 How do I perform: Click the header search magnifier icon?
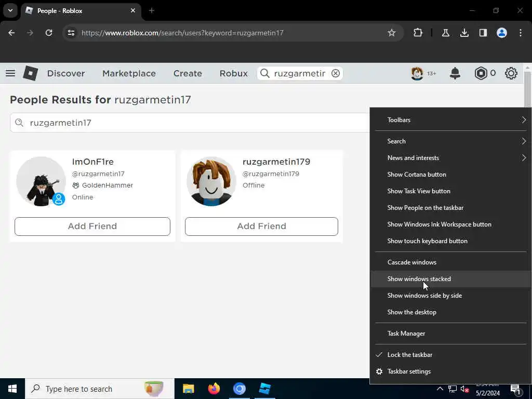[x=265, y=73]
